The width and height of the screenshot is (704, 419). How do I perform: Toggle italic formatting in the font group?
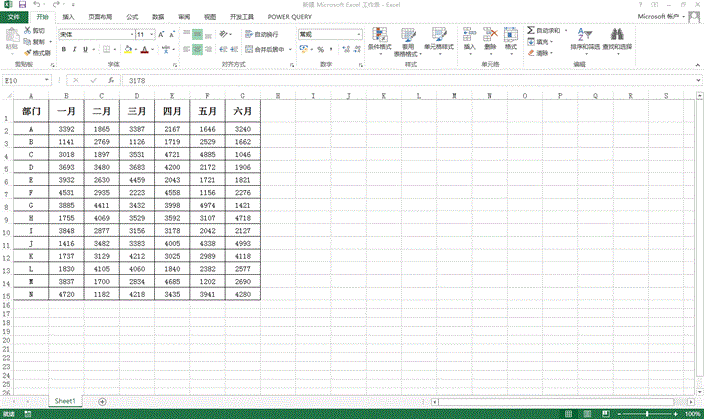tap(75, 49)
